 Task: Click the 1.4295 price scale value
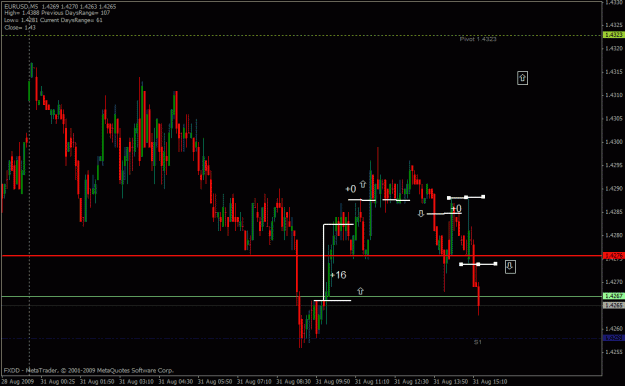pyautogui.click(x=614, y=165)
